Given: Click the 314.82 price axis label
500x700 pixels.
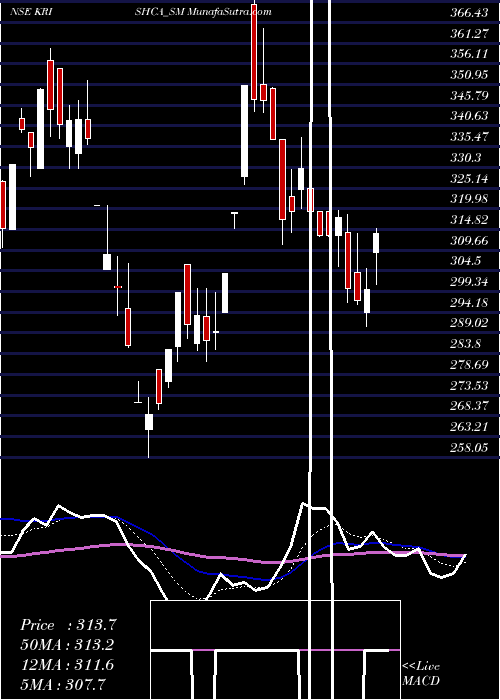Looking at the screenshot, I should click(x=469, y=220).
